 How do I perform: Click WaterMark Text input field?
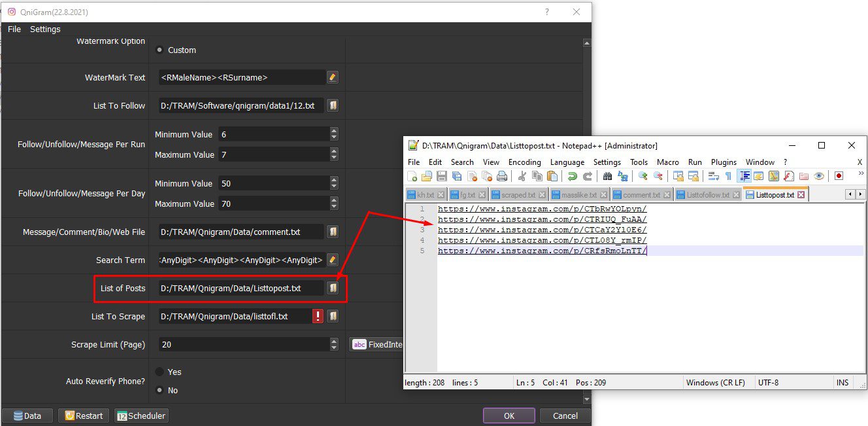(241, 77)
